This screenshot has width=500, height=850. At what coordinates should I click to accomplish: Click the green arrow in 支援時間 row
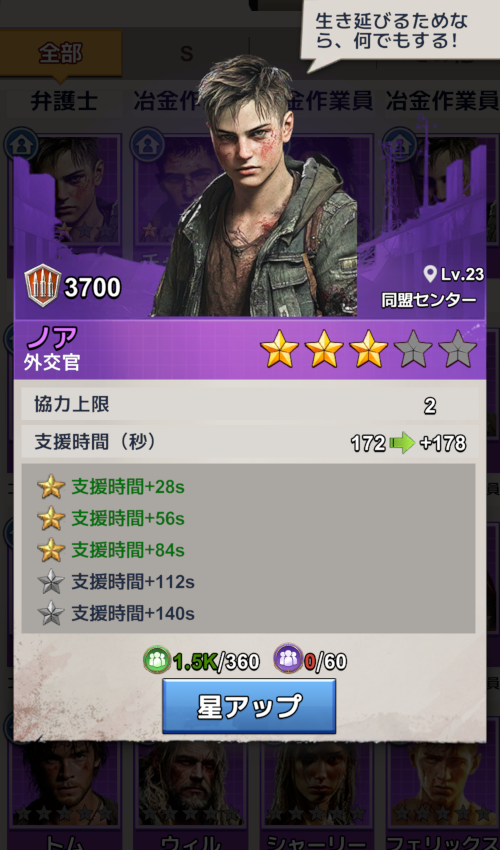tap(402, 443)
